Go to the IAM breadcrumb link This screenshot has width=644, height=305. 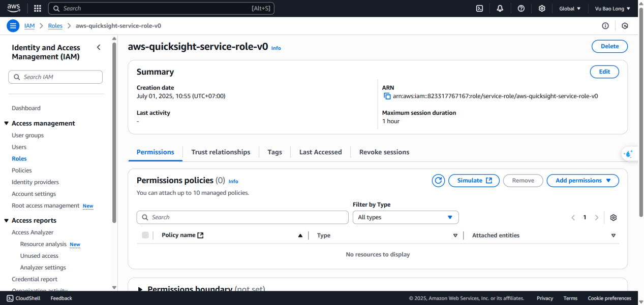point(29,26)
